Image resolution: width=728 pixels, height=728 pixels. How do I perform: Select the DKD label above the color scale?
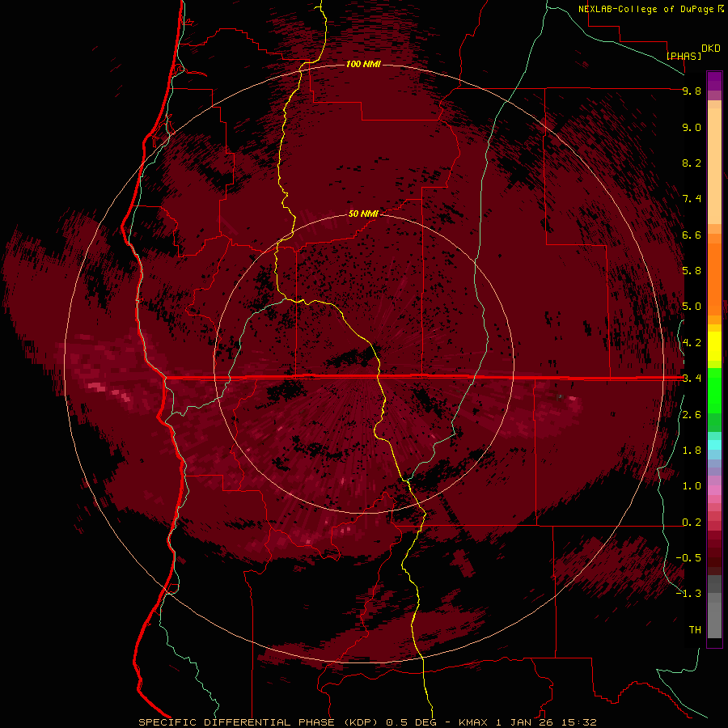pyautogui.click(x=711, y=49)
